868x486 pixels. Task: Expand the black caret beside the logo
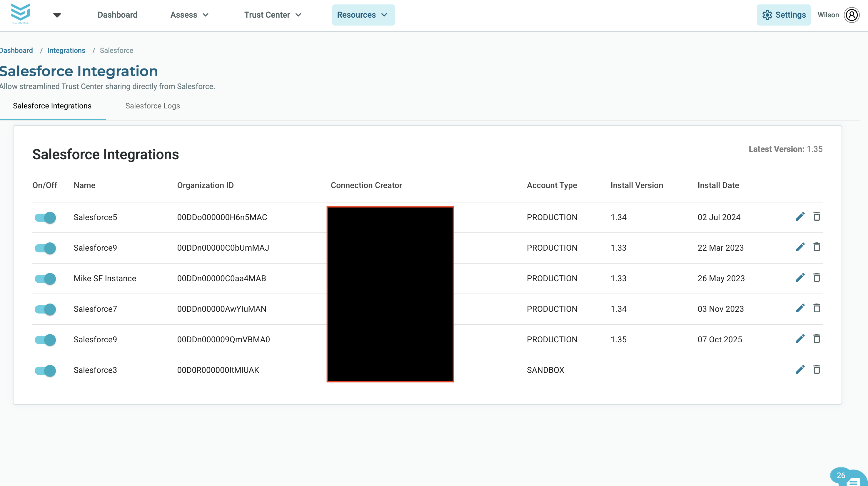pyautogui.click(x=57, y=15)
